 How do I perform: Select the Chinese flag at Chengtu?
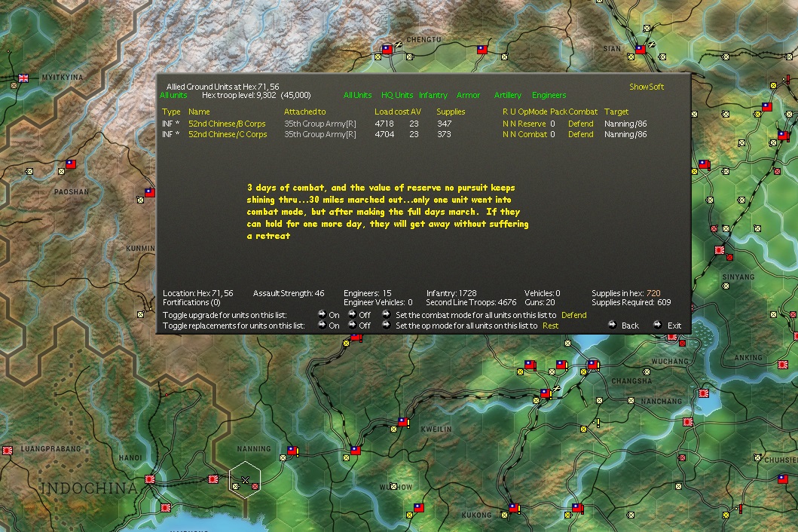click(387, 50)
